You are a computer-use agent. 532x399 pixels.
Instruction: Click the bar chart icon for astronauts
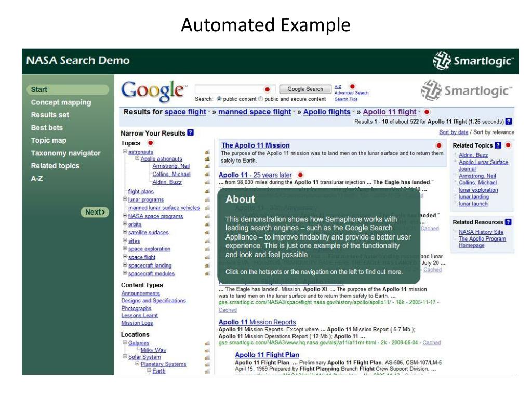pyautogui.click(x=207, y=152)
